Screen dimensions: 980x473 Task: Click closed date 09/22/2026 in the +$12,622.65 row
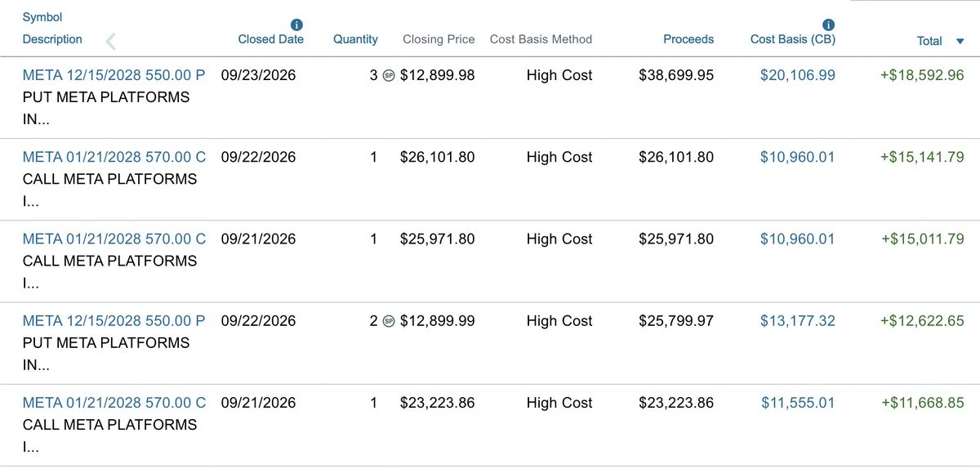(258, 320)
